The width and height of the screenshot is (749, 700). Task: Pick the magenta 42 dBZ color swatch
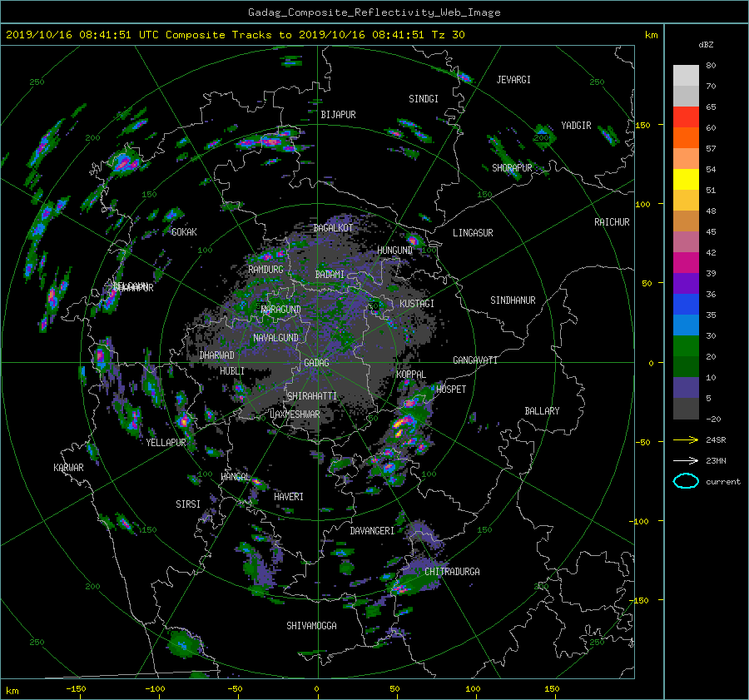pos(686,263)
